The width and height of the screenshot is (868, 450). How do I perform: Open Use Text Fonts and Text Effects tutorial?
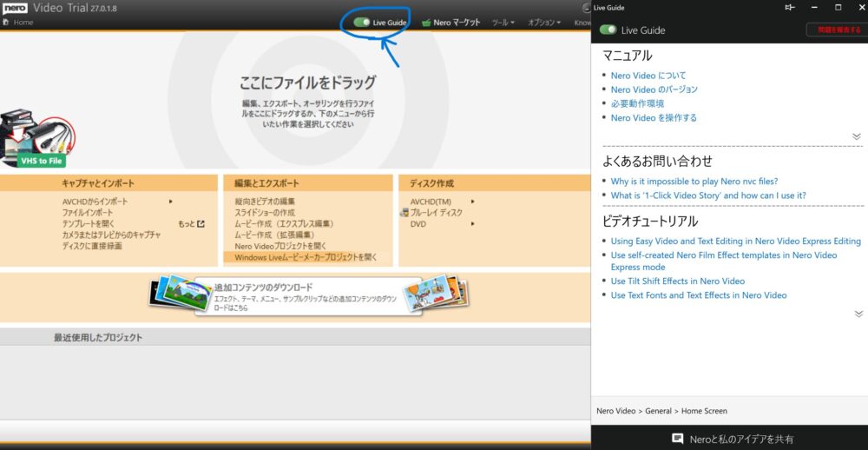[699, 294]
